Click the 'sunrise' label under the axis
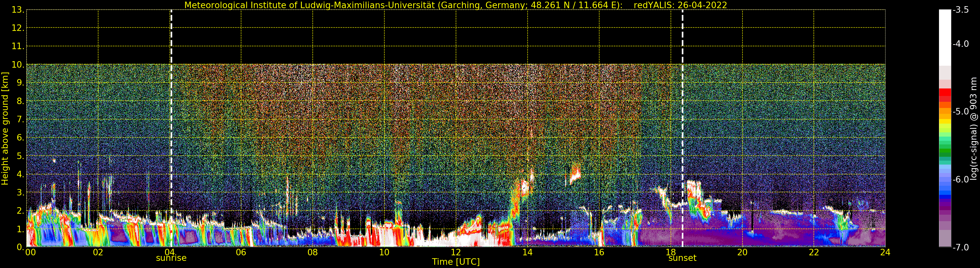Image resolution: width=980 pixels, height=268 pixels. (171, 258)
